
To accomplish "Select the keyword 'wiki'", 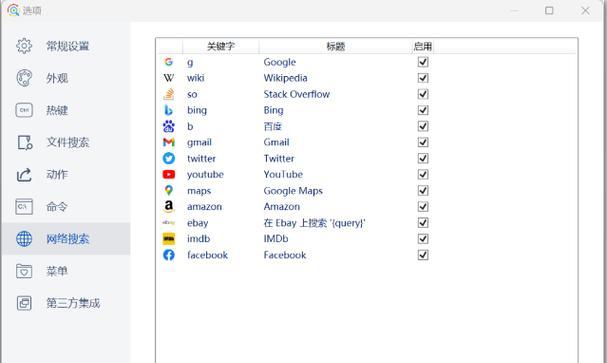I will 195,78.
